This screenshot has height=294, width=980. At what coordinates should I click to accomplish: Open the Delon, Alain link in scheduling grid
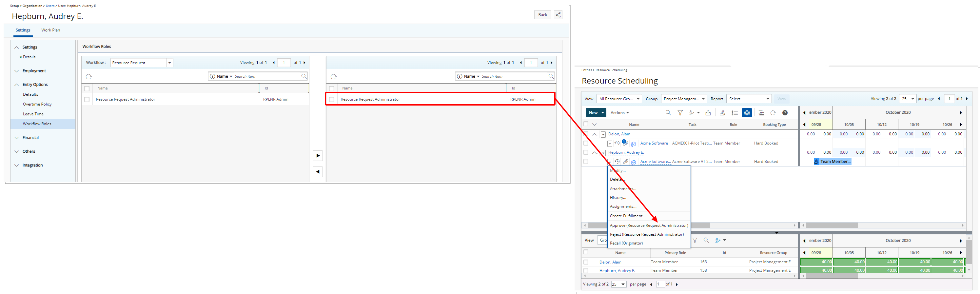[x=619, y=134]
